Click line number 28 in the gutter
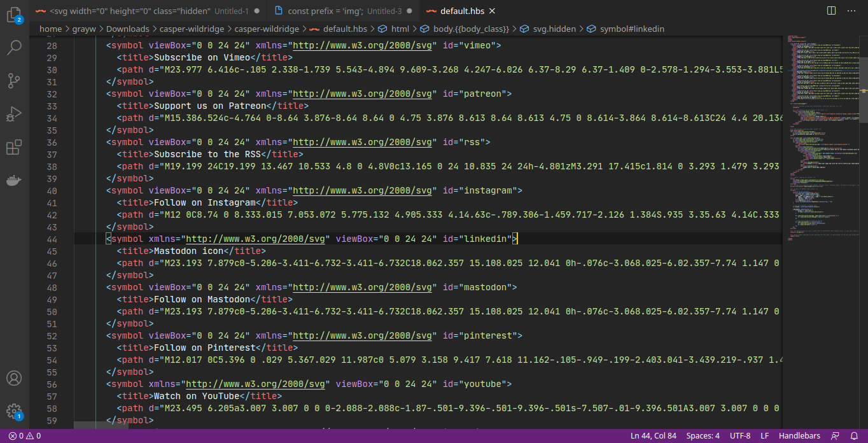Image resolution: width=868 pixels, height=443 pixels. (52, 46)
